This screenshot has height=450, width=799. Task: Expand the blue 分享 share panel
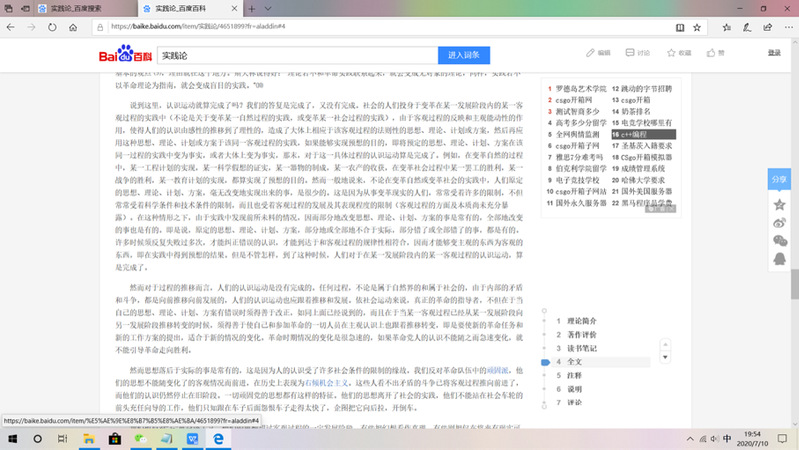click(x=779, y=180)
